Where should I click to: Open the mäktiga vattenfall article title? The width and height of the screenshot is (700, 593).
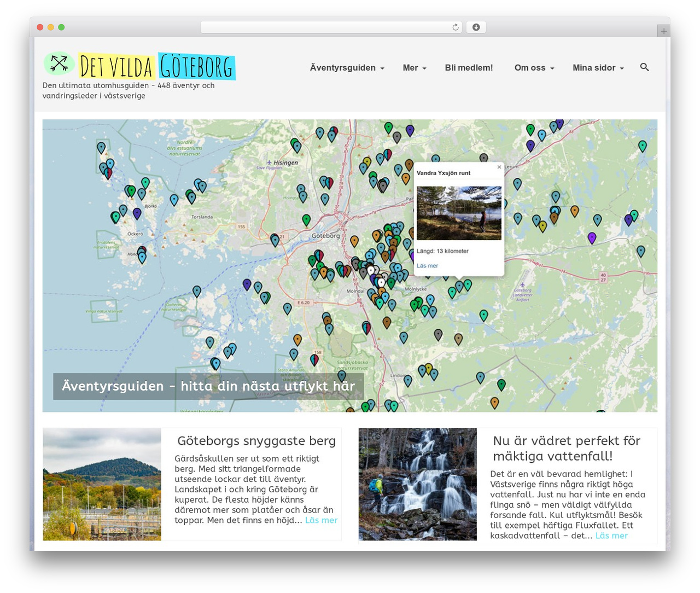tap(567, 449)
